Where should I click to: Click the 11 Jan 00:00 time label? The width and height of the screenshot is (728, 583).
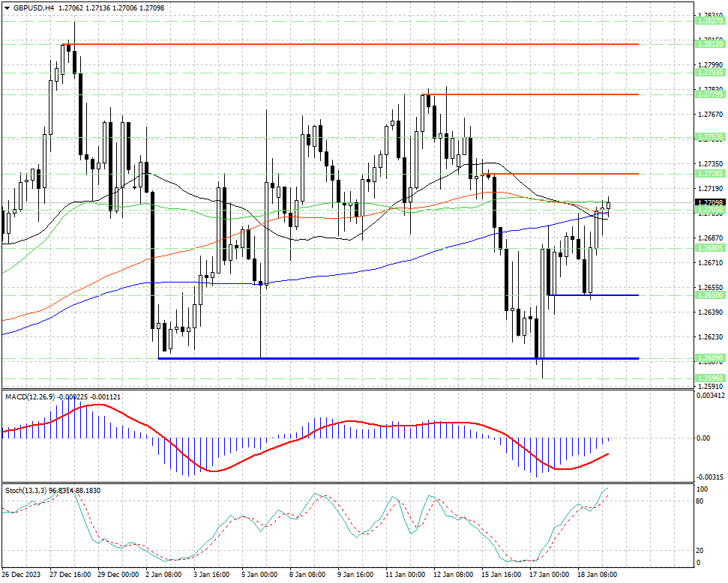[406, 575]
